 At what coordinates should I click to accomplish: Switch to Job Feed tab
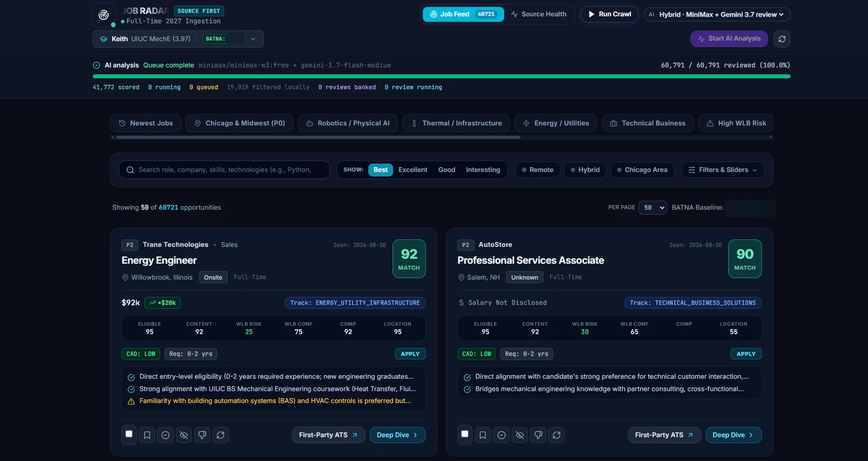(463, 14)
